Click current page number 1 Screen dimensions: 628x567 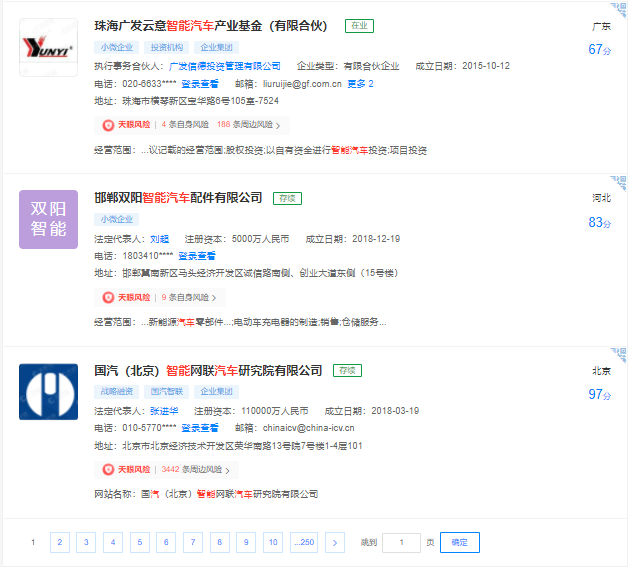click(33, 543)
